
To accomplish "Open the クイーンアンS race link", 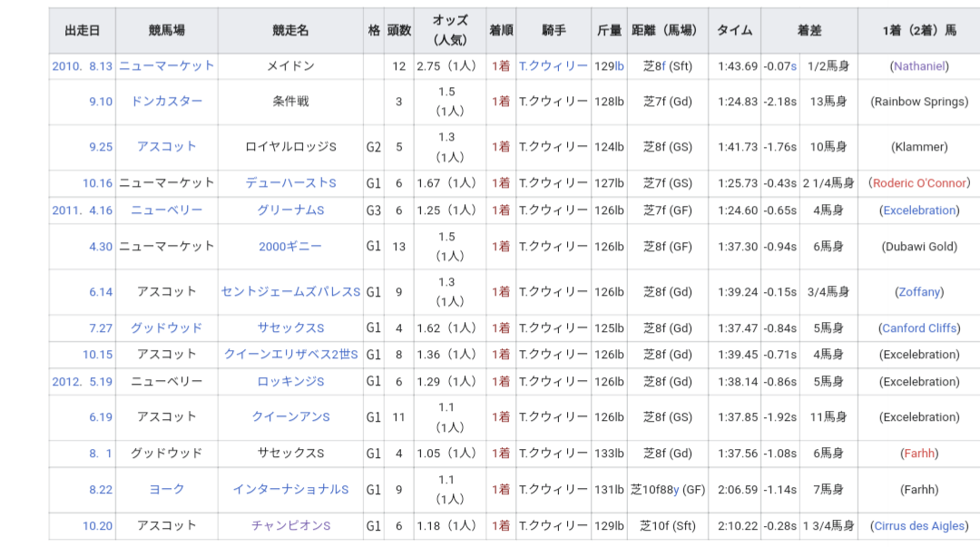I will click(290, 417).
